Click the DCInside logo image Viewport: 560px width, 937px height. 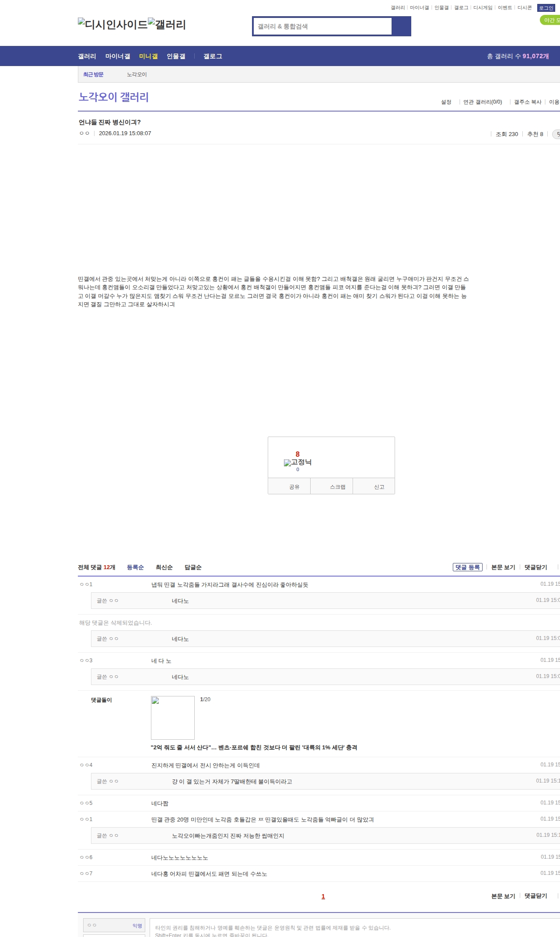[112, 24]
